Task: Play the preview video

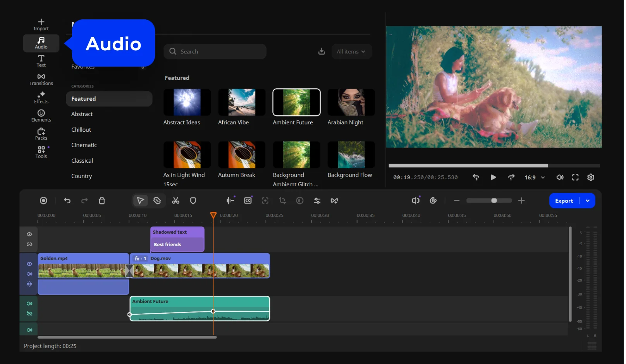Action: 493,177
